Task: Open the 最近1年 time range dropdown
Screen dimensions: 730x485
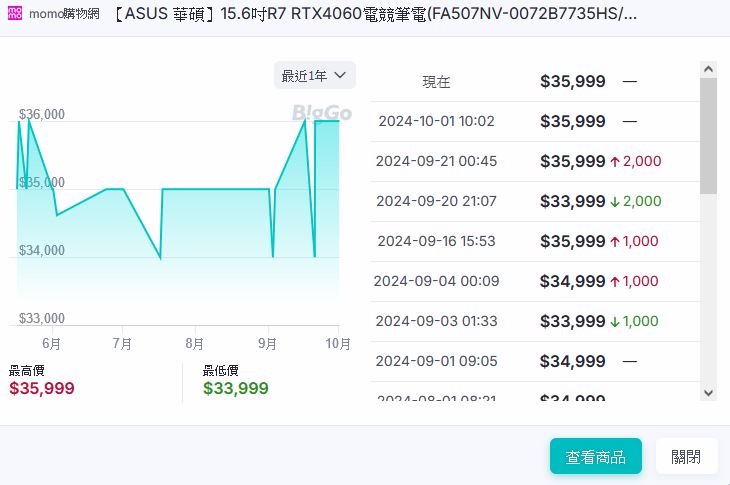Action: pos(315,75)
